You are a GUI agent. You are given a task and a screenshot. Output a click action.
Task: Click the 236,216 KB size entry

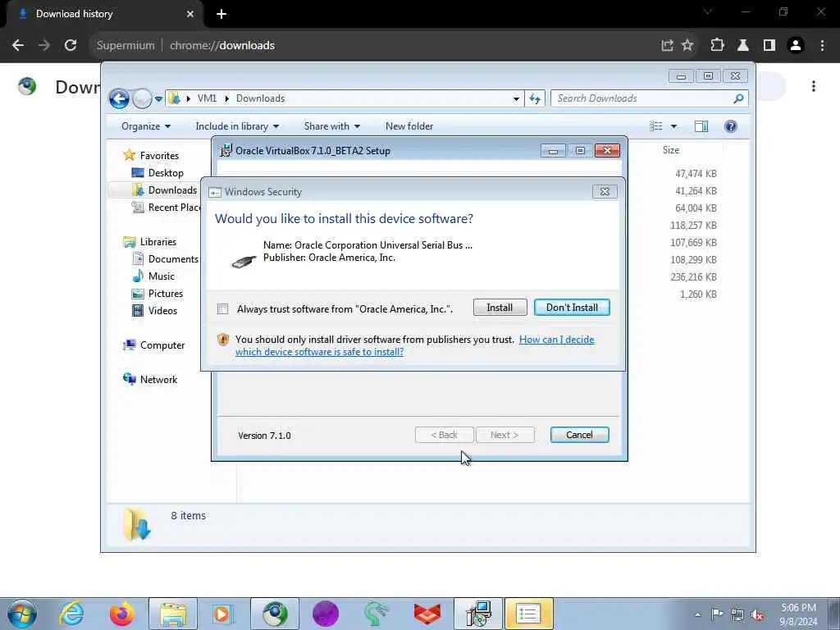[693, 277]
